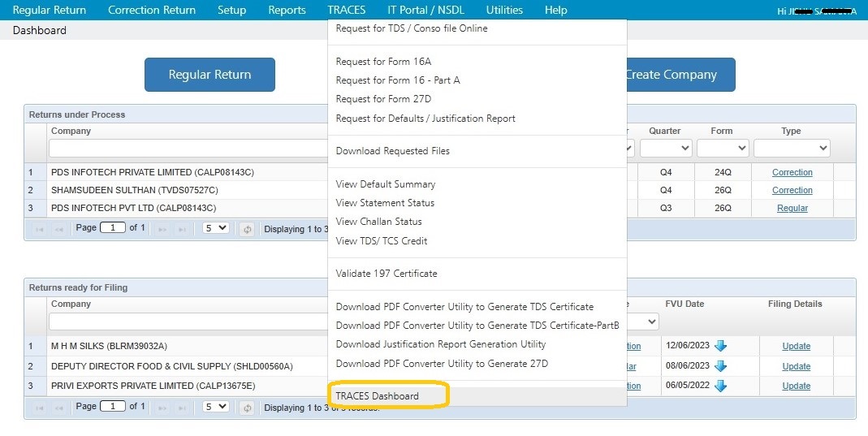This screenshot has height=436, width=868.
Task: Jump to last page in Returns ready for Filing
Action: tap(183, 407)
